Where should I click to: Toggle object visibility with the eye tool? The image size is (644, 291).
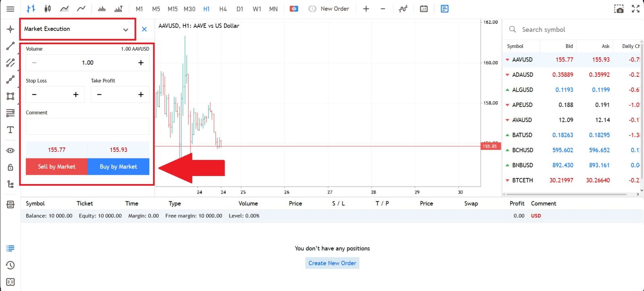click(x=10, y=150)
